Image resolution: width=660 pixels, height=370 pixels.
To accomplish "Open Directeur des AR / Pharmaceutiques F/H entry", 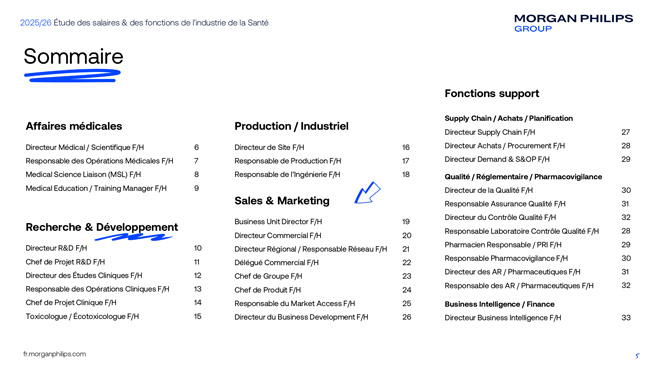I will 512,272.
